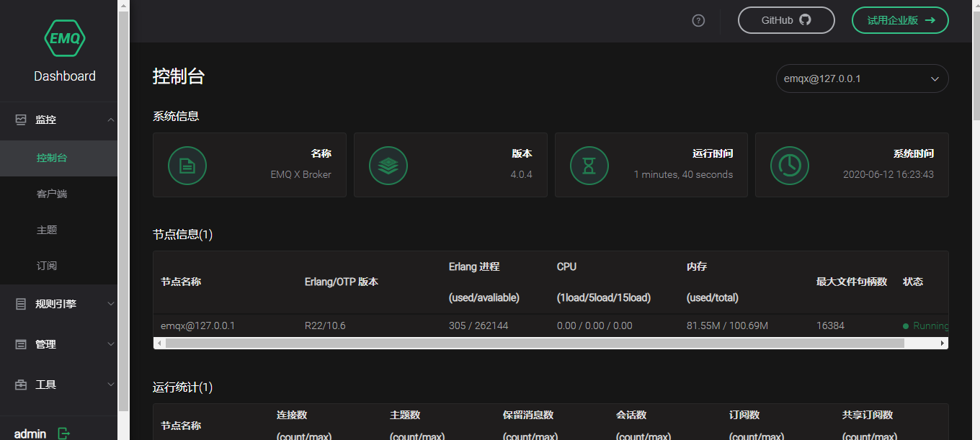Click the 试用企业版 button
This screenshot has height=440, width=980.
tap(900, 20)
